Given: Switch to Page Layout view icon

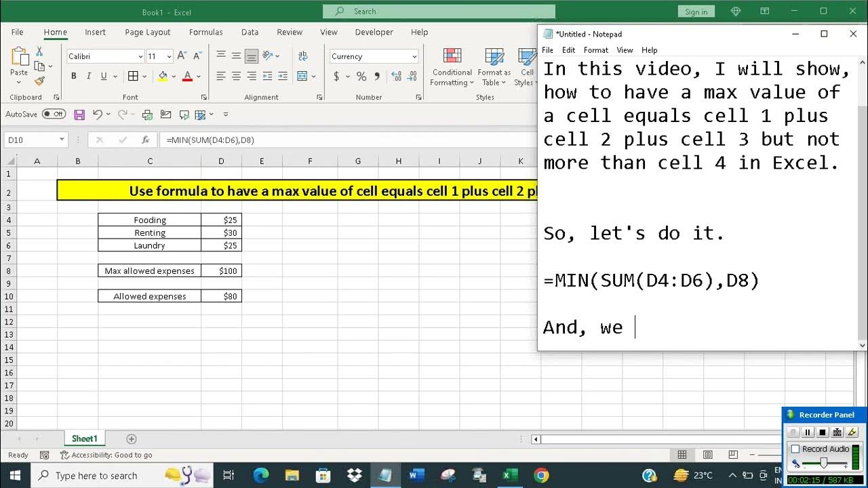Looking at the screenshot, I should coord(707,455).
